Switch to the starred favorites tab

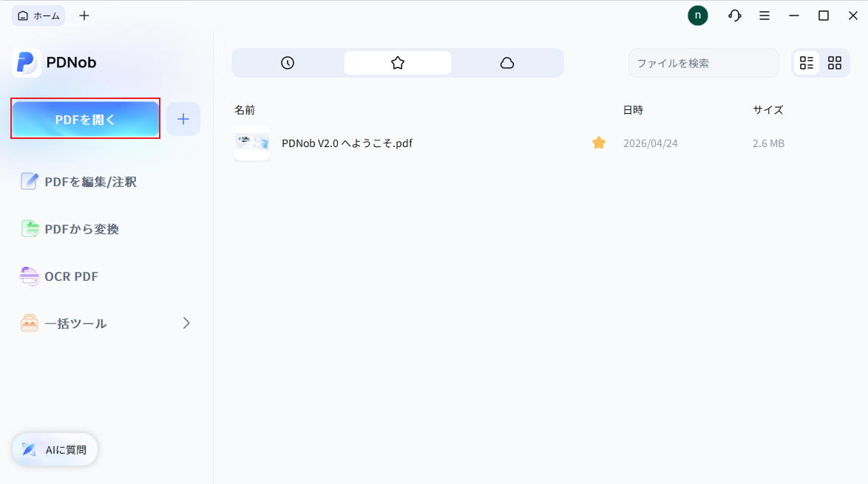coord(398,63)
